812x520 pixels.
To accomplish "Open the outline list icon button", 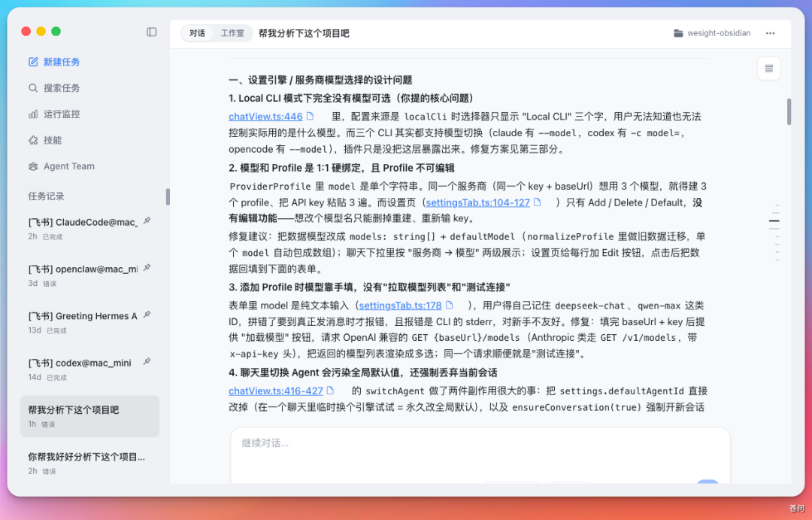I will point(768,68).
